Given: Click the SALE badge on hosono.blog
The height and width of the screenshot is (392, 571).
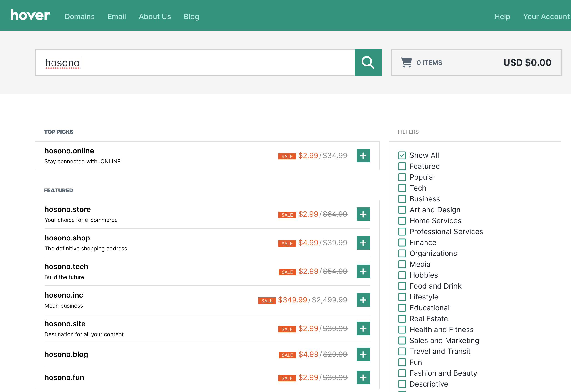Looking at the screenshot, I should (287, 355).
